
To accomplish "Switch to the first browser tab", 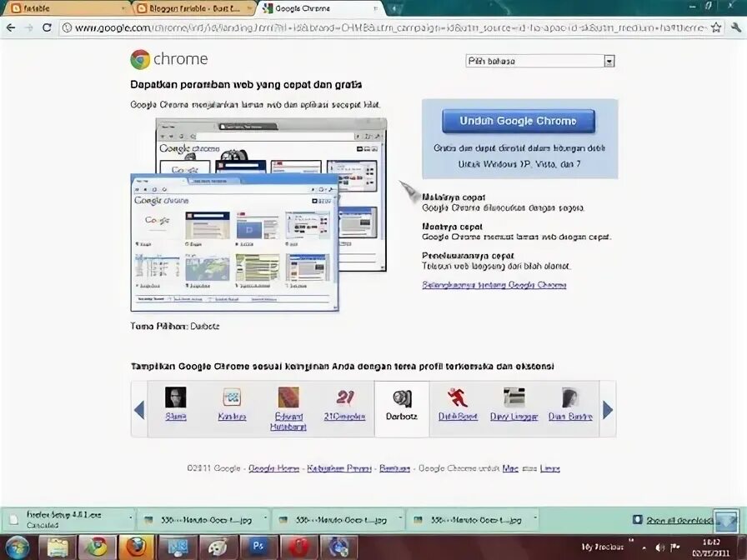I will [x=67, y=8].
